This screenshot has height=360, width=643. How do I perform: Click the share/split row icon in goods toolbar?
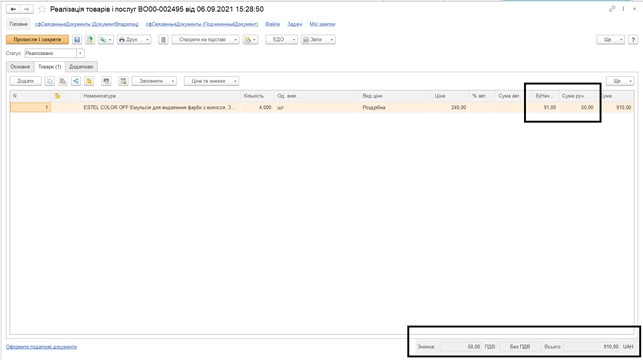(x=76, y=81)
